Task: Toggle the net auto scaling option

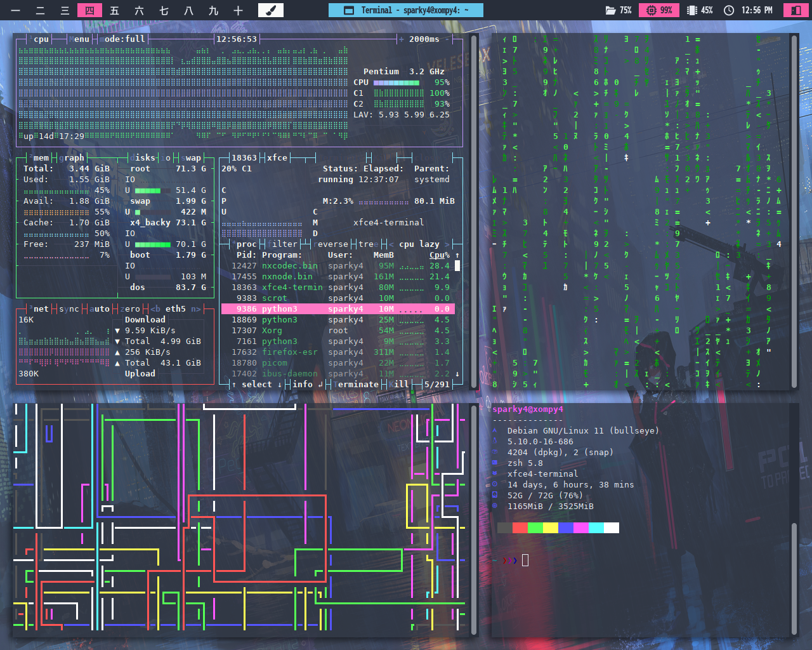Action: coord(99,309)
